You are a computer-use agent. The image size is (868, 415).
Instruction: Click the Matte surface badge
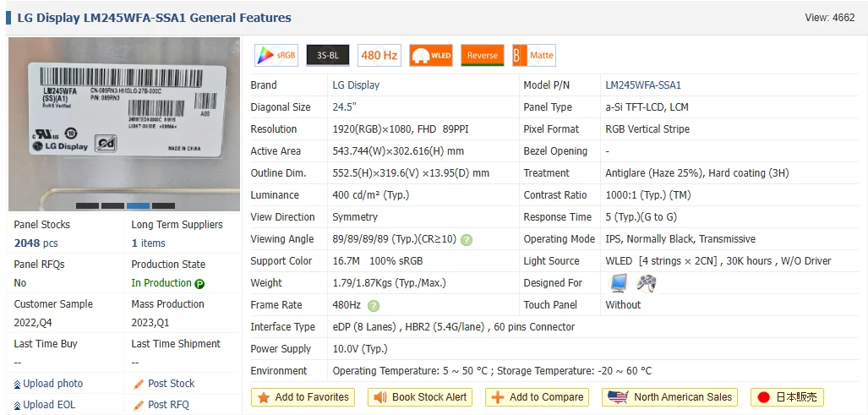click(x=533, y=55)
